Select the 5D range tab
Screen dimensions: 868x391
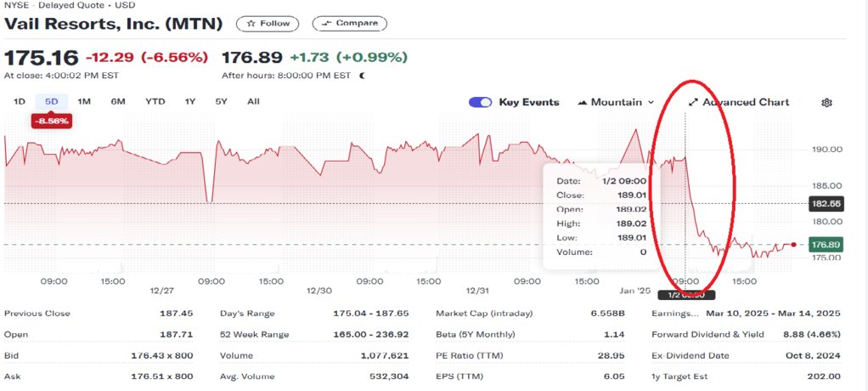point(52,101)
